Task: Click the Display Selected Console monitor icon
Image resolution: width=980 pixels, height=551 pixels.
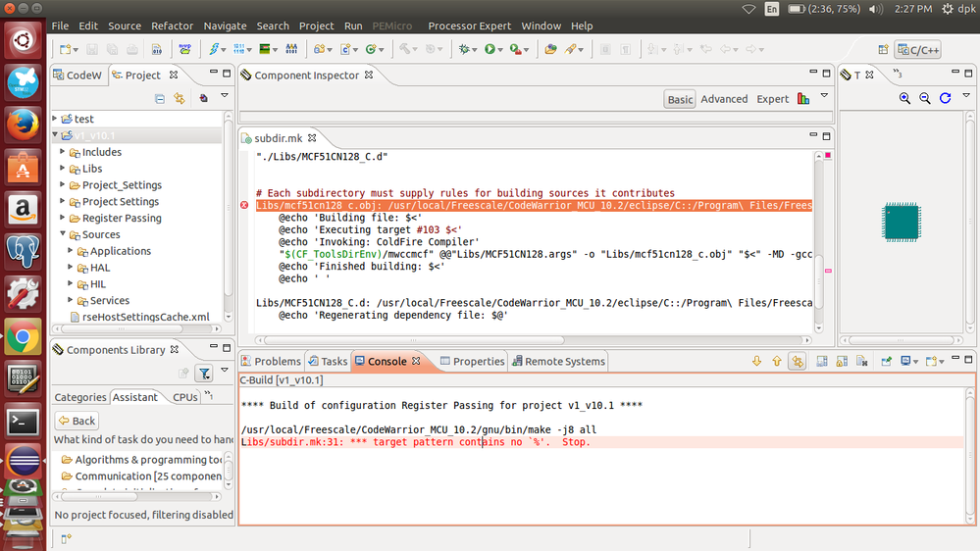Action: pos(905,361)
